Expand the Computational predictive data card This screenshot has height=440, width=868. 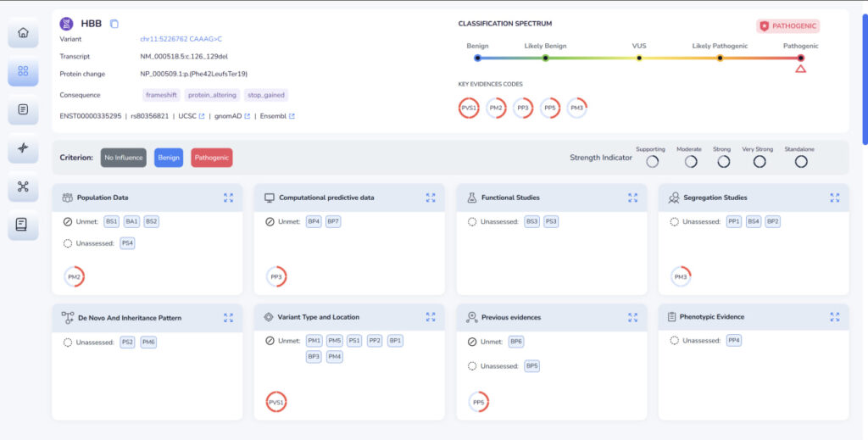431,198
